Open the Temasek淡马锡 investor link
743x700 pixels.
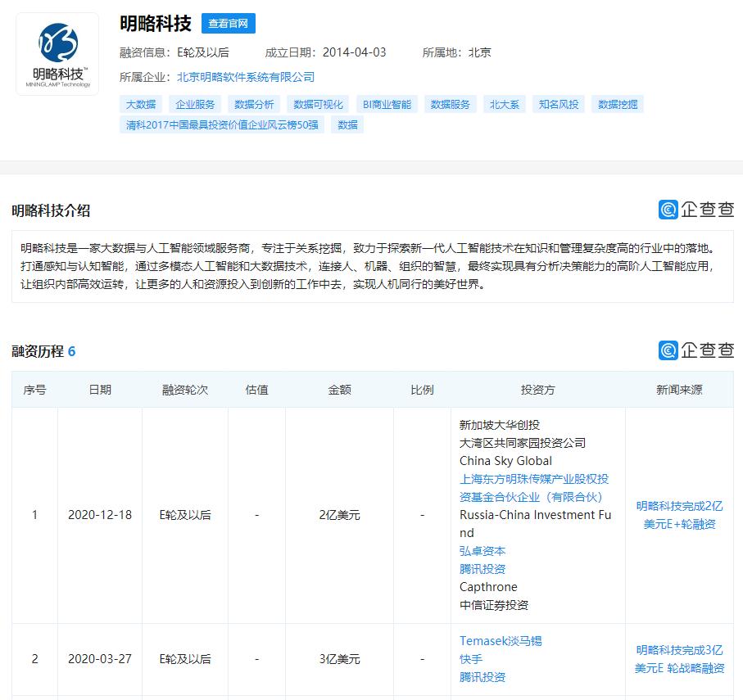[x=501, y=641]
